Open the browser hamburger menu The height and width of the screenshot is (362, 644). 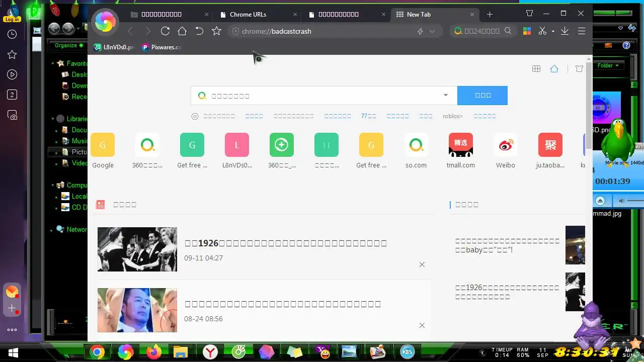coord(582,31)
